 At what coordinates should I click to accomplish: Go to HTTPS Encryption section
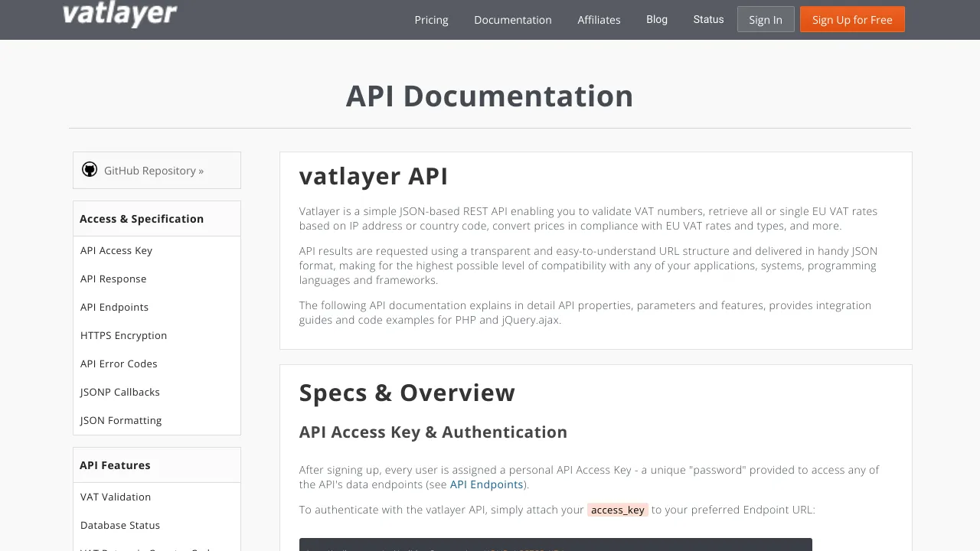point(123,335)
